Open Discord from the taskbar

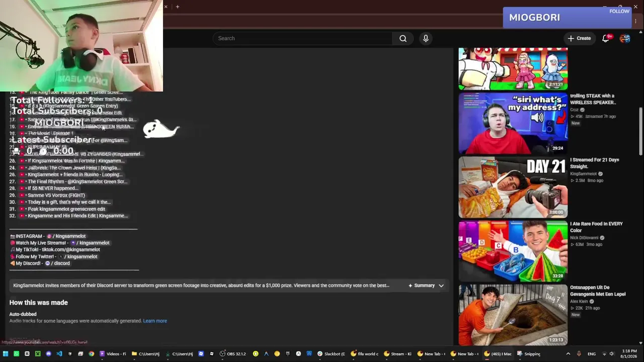(48, 354)
